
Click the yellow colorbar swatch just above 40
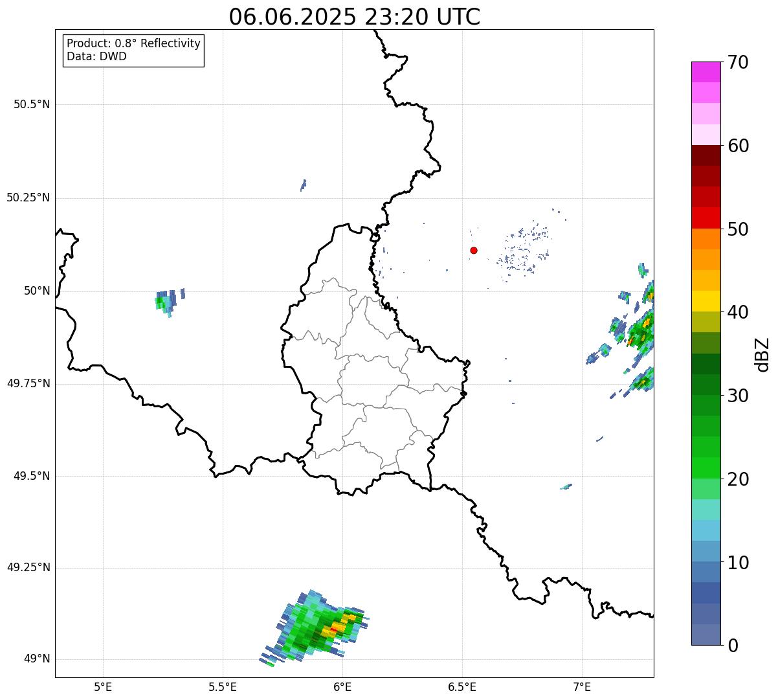pos(706,301)
